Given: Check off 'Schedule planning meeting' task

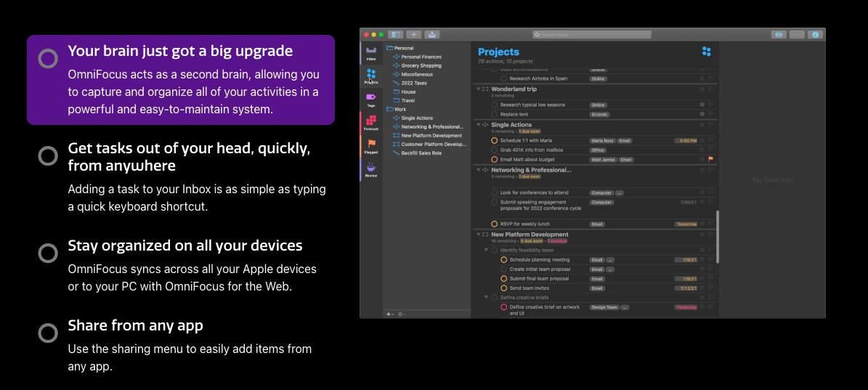Looking at the screenshot, I should pos(504,259).
